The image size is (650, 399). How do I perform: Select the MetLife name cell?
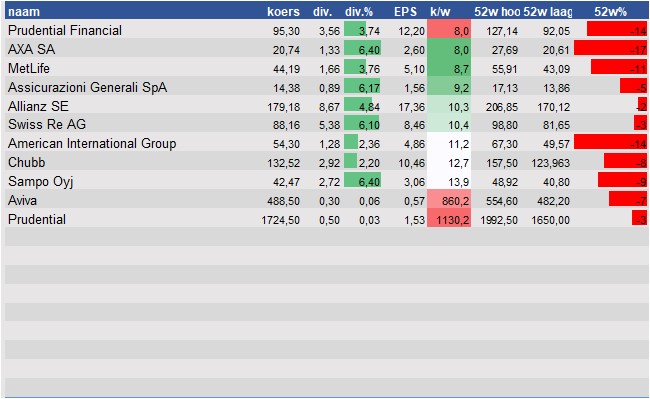coord(29,68)
